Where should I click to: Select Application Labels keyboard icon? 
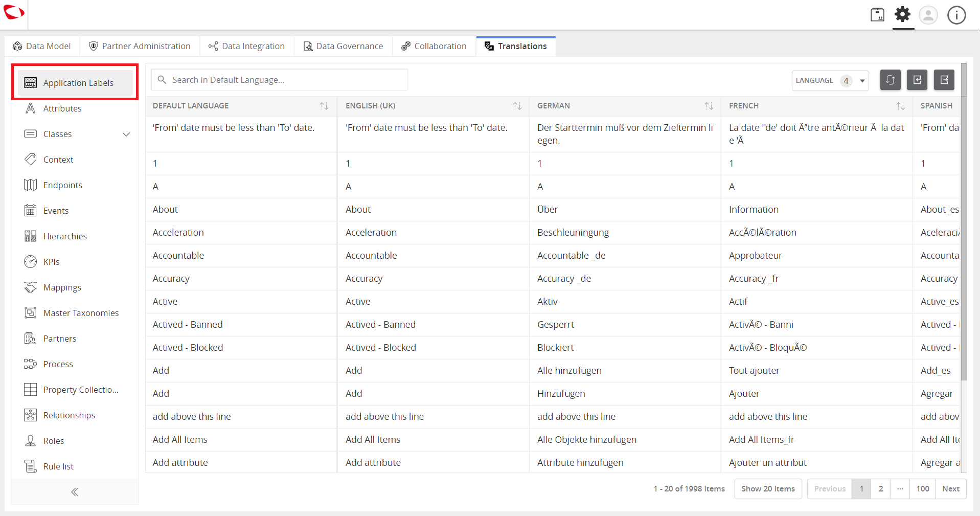click(x=31, y=83)
